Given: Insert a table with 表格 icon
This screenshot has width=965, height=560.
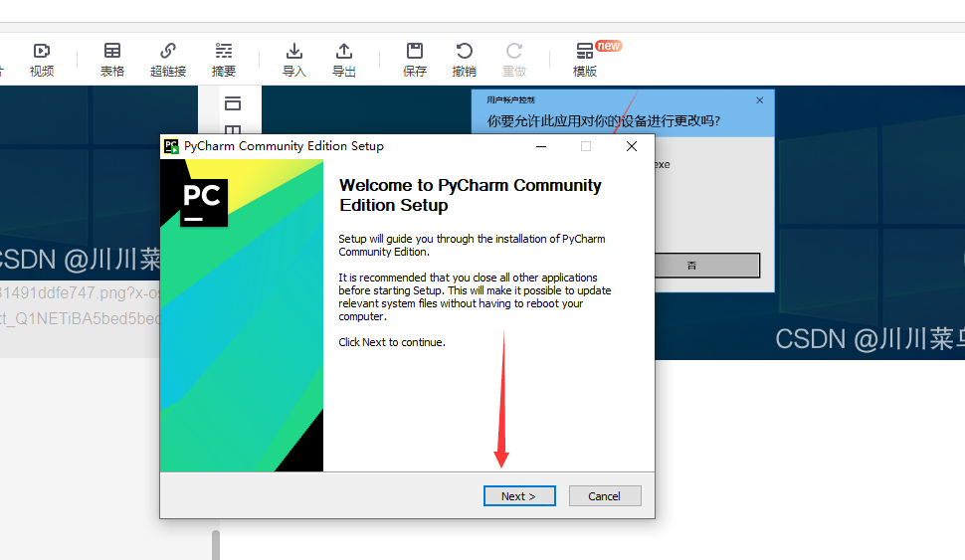Looking at the screenshot, I should point(112,60).
